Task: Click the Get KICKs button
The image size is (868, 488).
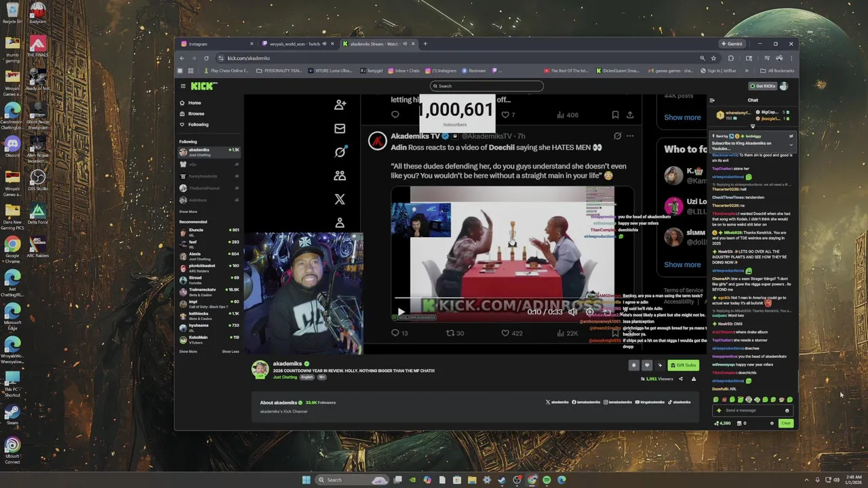Action: (x=762, y=86)
